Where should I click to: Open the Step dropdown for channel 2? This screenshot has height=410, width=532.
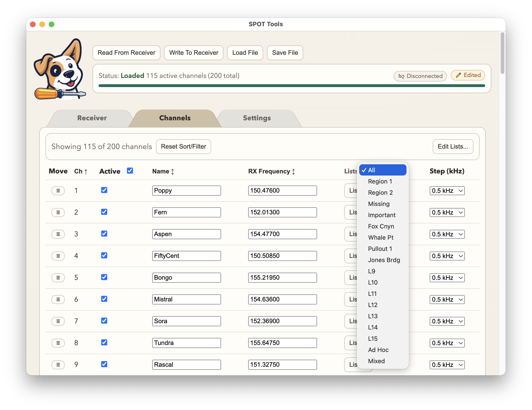click(447, 212)
